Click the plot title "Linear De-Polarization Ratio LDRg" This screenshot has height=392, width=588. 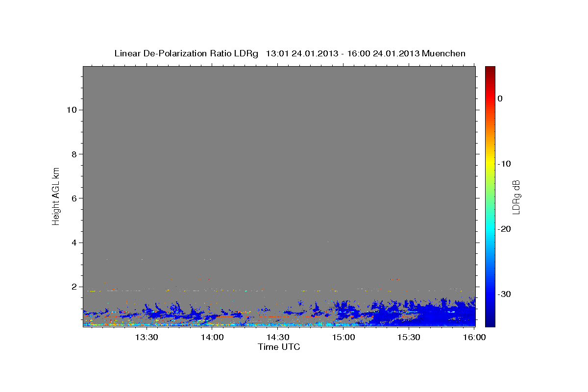186,53
